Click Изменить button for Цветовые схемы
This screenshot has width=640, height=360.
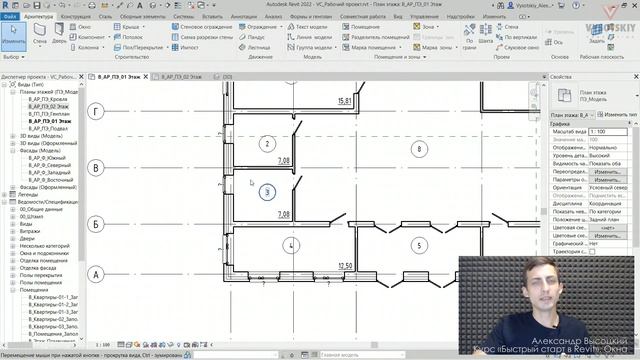coord(607,236)
